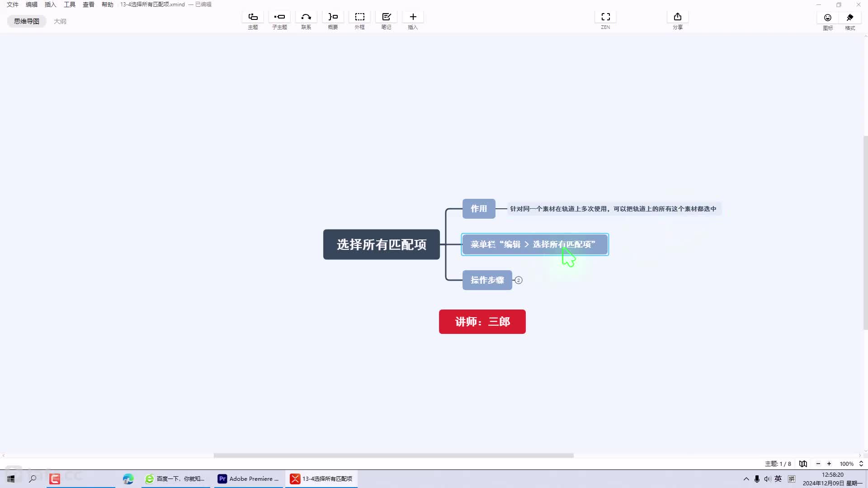Select the 操作步骤 topic node

pos(487,280)
